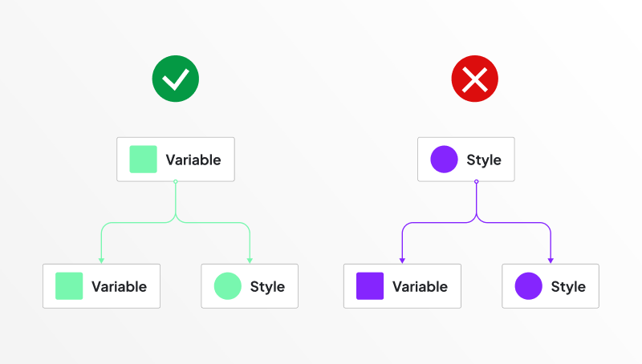The image size is (642, 364).
Task: Click the green circle in Style box
Action: pos(228,286)
